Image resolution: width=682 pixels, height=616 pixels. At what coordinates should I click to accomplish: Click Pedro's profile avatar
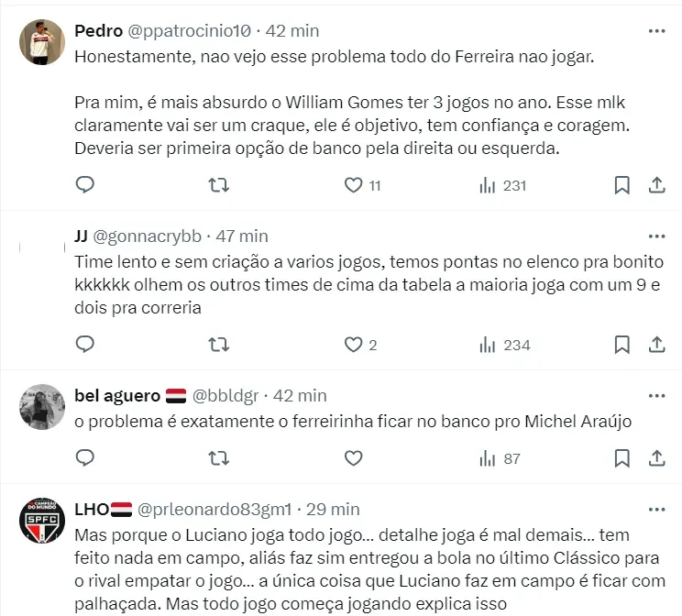pyautogui.click(x=41, y=42)
